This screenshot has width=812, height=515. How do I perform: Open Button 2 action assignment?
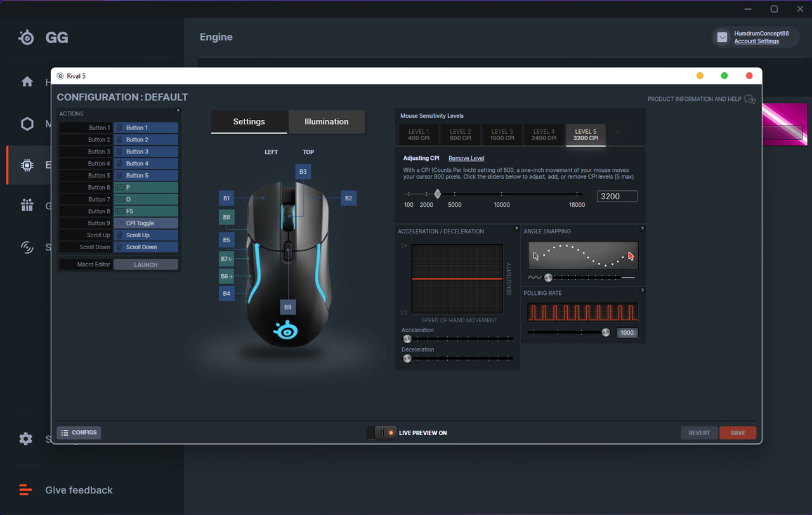[x=146, y=140]
